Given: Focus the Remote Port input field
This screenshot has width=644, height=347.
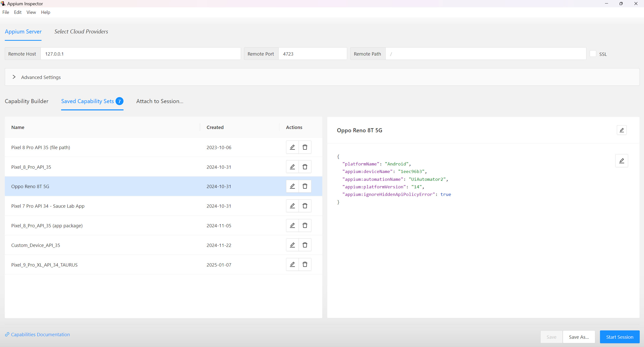Looking at the screenshot, I should tap(313, 54).
